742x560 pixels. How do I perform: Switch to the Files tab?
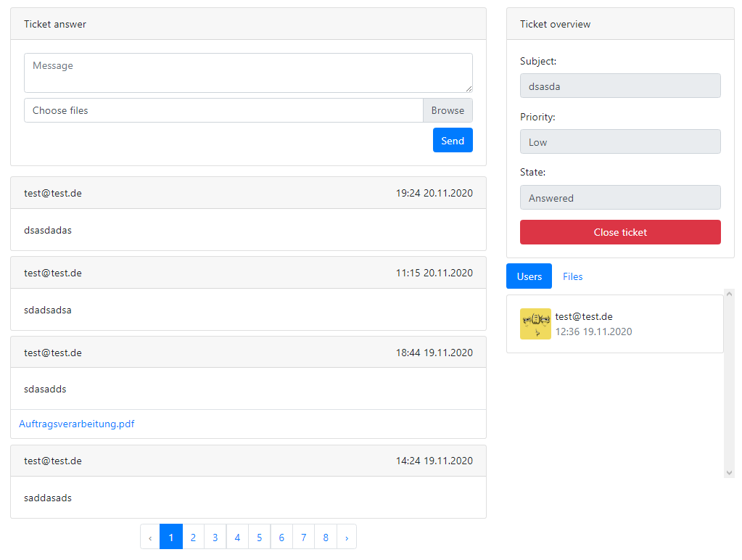click(572, 276)
